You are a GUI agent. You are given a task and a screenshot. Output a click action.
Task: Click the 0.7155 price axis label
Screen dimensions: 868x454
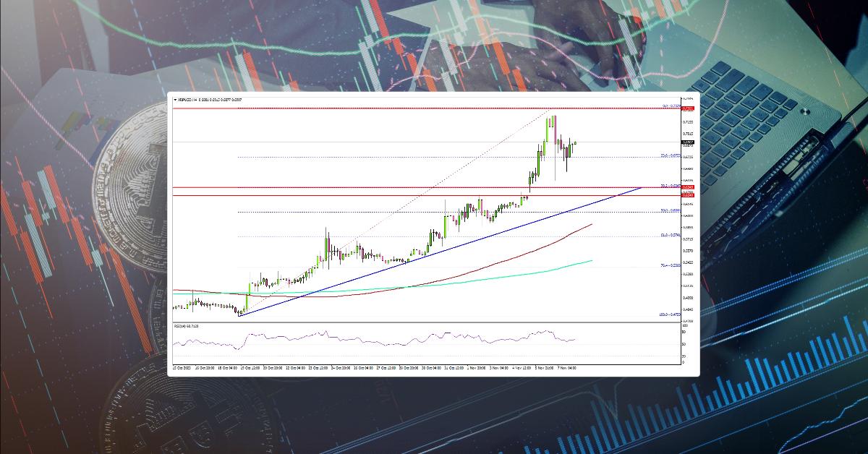pyautogui.click(x=687, y=121)
